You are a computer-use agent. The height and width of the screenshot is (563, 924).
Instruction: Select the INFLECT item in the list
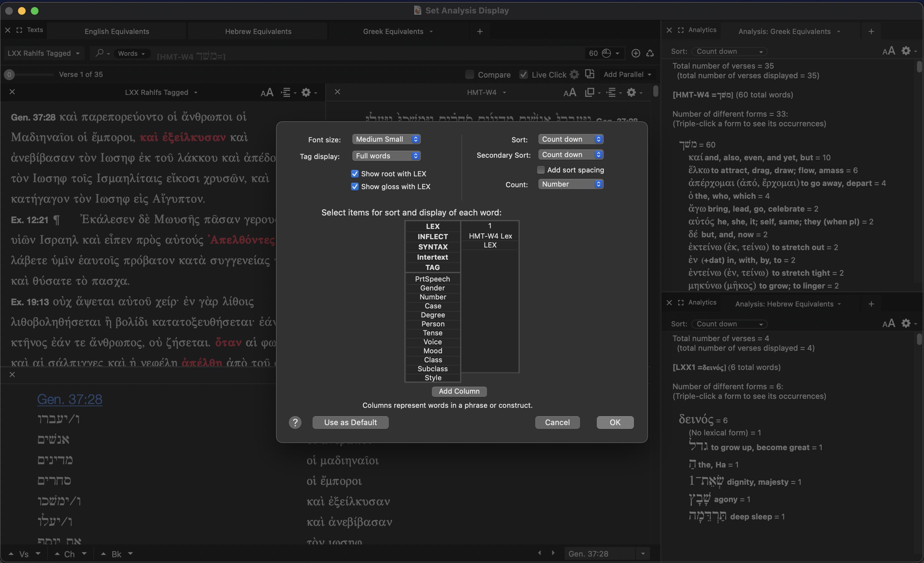[432, 237]
